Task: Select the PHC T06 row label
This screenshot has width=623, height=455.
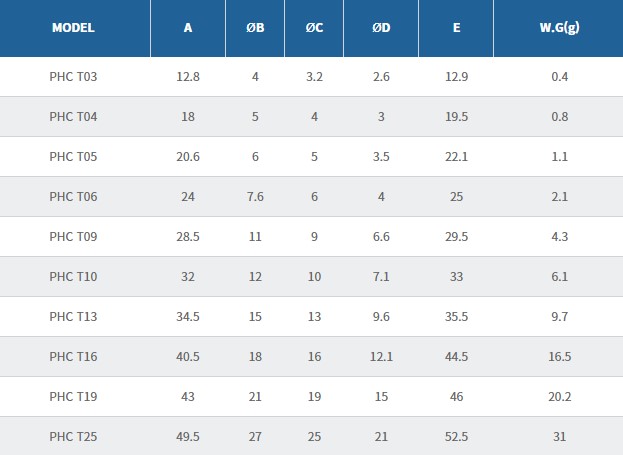Action: (x=73, y=197)
